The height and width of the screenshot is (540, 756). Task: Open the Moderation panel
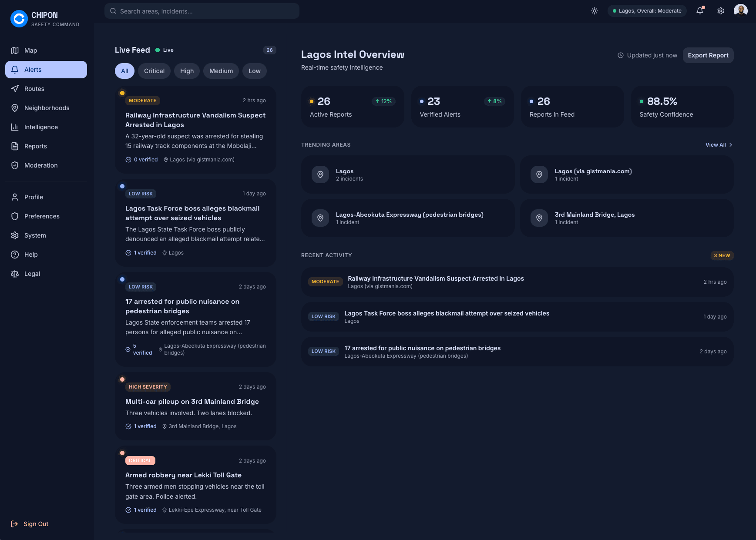pyautogui.click(x=41, y=165)
